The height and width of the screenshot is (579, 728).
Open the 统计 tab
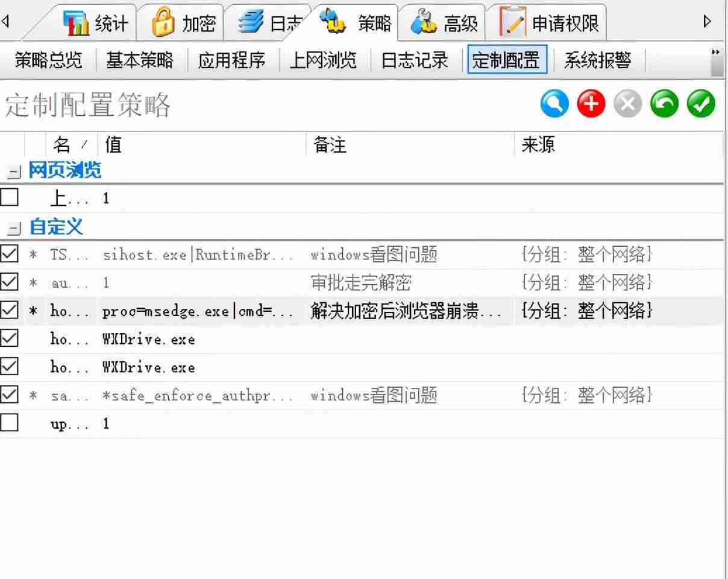(95, 23)
